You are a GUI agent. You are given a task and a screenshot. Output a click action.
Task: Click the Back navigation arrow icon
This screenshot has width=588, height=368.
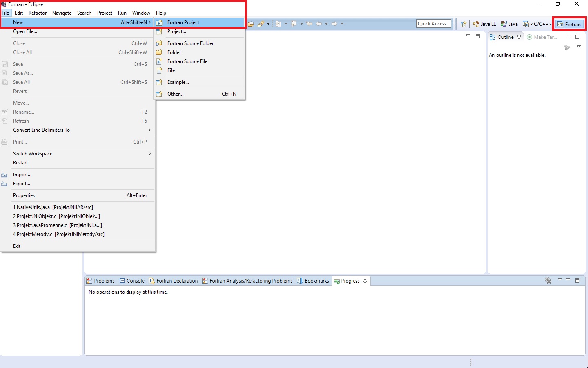319,24
